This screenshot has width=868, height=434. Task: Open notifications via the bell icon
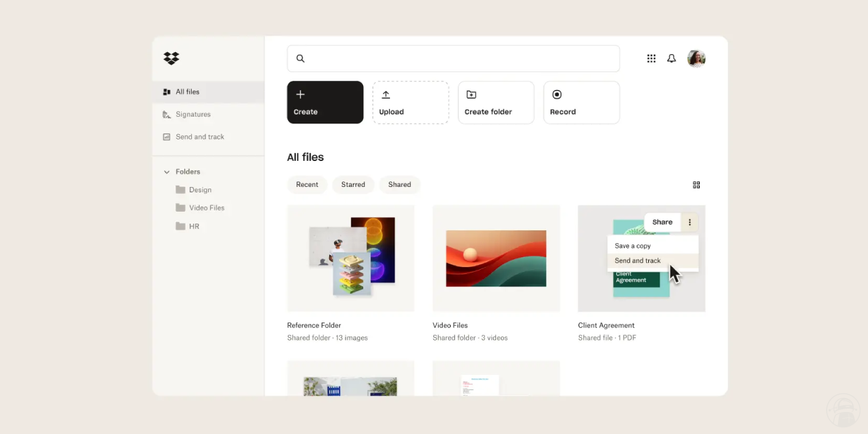pyautogui.click(x=672, y=58)
